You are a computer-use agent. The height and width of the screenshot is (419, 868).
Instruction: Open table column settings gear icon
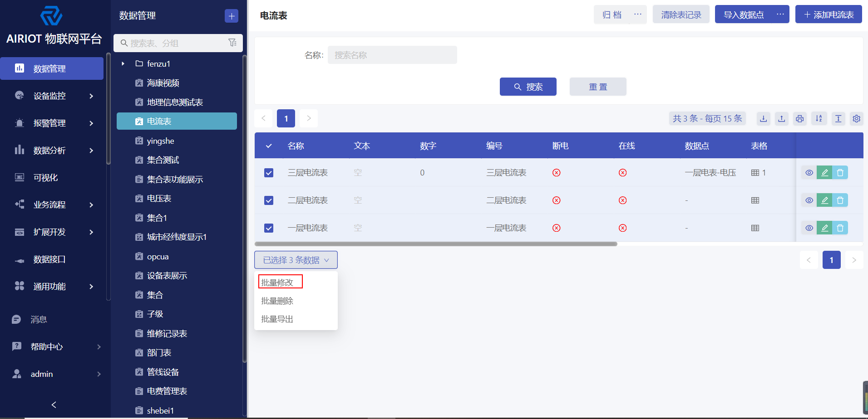click(x=856, y=118)
